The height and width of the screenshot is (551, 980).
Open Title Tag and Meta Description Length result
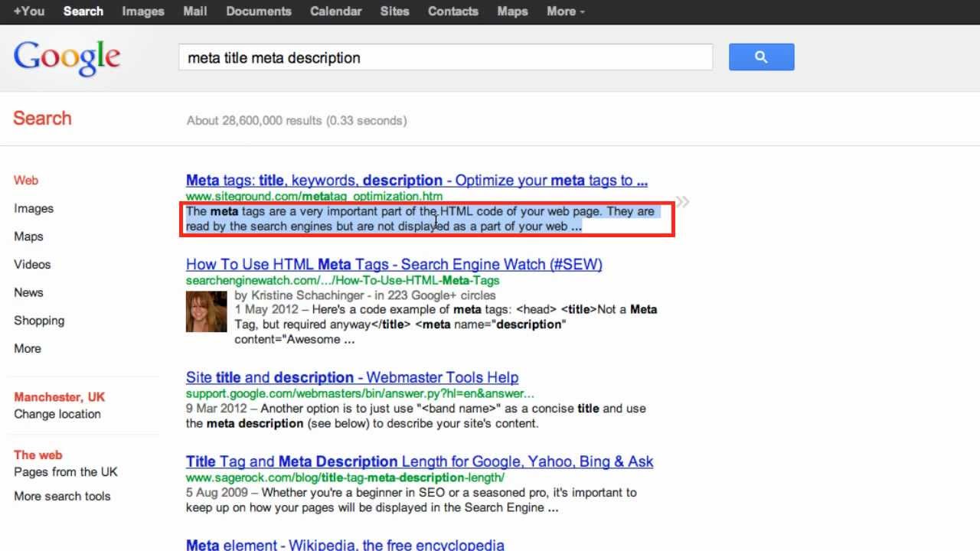[420, 461]
